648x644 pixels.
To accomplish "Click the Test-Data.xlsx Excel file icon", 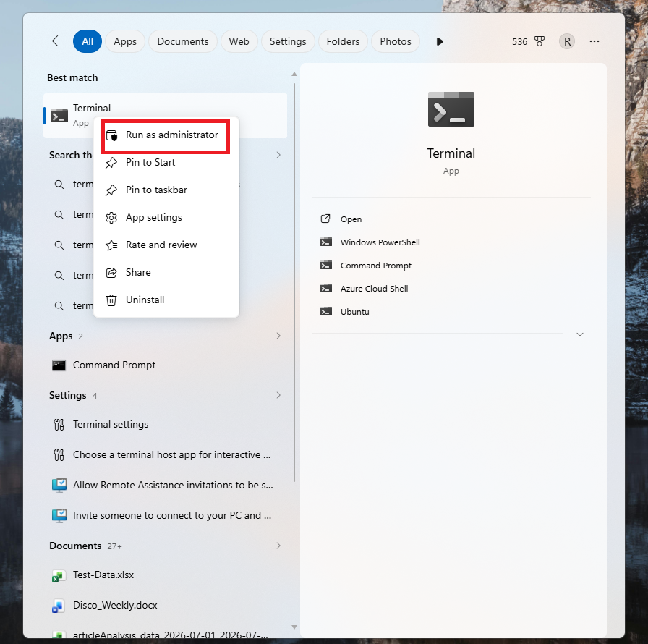I will (x=59, y=576).
